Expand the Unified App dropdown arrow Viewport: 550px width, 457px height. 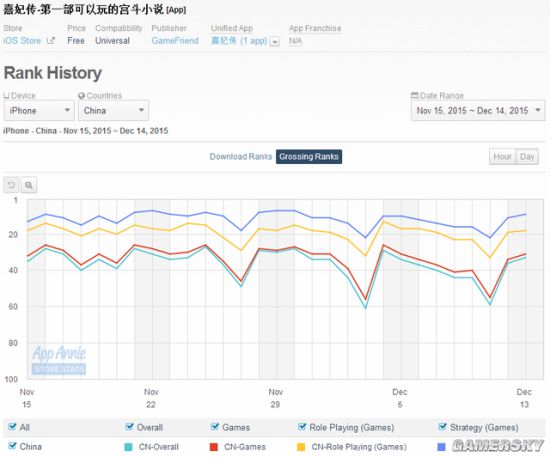point(275,41)
